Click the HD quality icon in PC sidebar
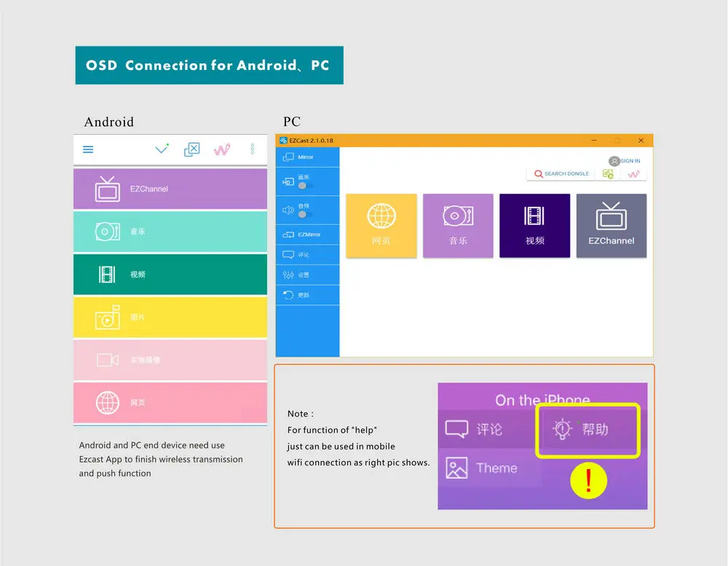Viewport: 728px width, 566px height. [288, 181]
